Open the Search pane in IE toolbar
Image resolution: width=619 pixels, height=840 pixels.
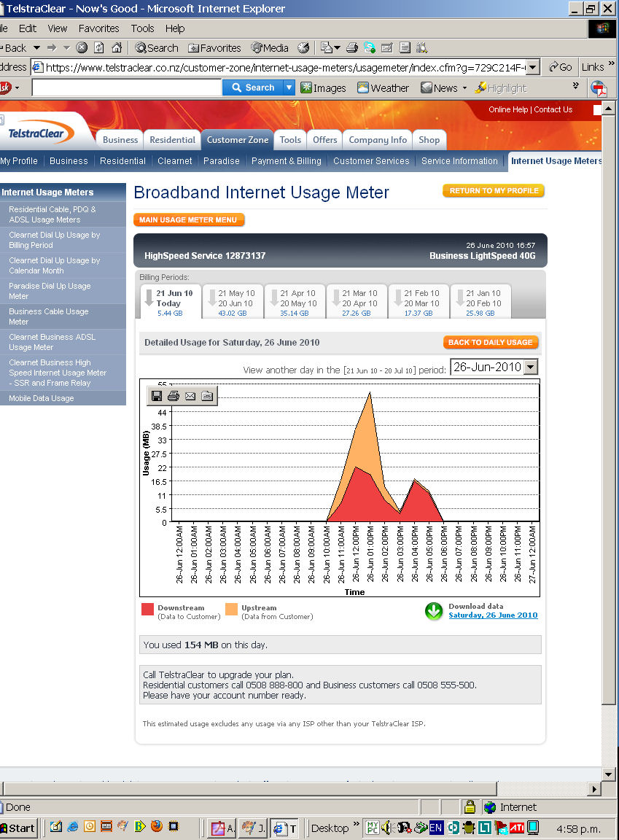coord(156,47)
